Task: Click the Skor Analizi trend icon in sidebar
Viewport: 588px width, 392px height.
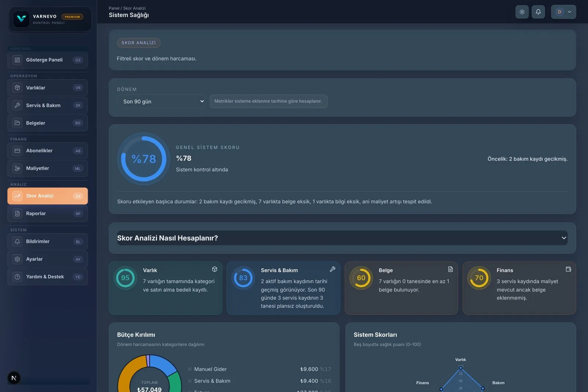Action: pyautogui.click(x=17, y=196)
